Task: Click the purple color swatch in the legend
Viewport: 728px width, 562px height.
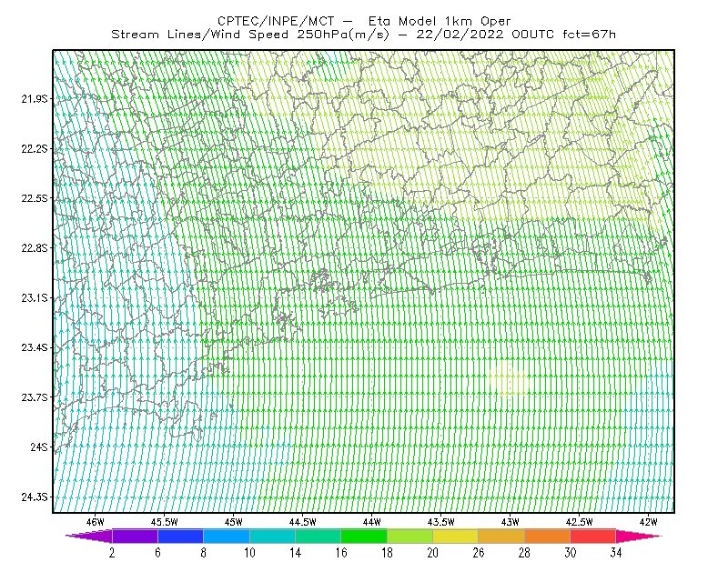Action: [135, 536]
